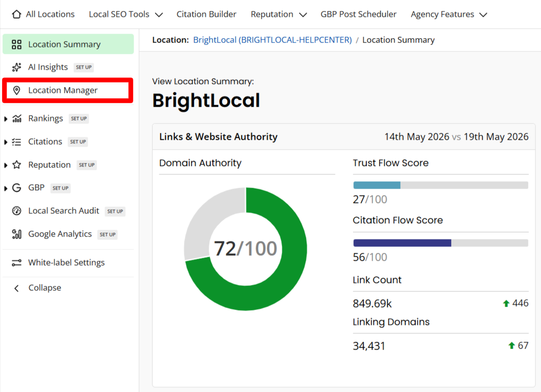Collapse the sidebar
This screenshot has height=392, width=541.
(44, 287)
